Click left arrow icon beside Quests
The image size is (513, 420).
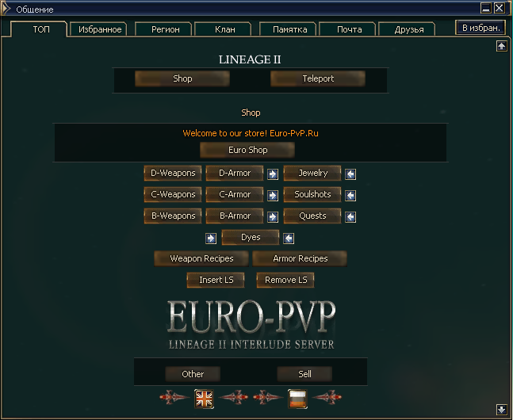point(350,217)
